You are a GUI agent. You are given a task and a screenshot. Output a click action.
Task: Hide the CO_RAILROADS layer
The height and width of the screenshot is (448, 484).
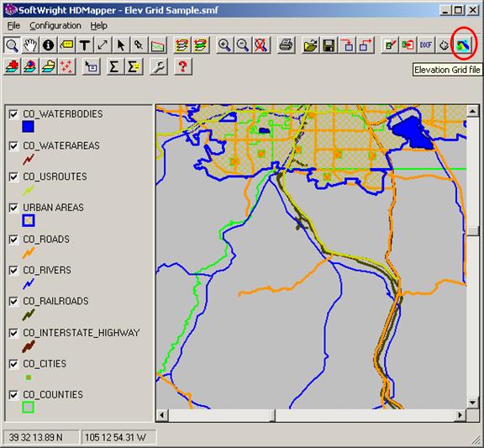click(13, 302)
